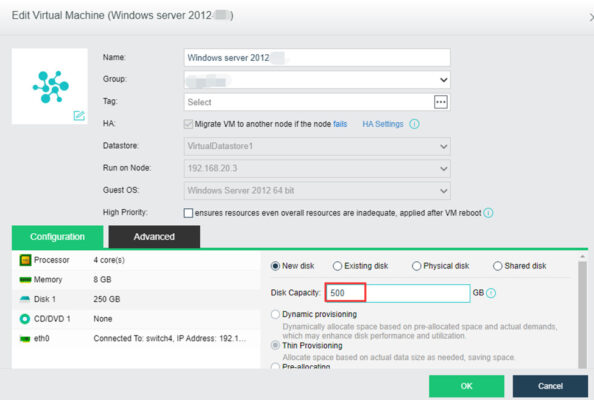The height and width of the screenshot is (400, 594).
Task: Click the High Priority info icon
Action: (488, 213)
